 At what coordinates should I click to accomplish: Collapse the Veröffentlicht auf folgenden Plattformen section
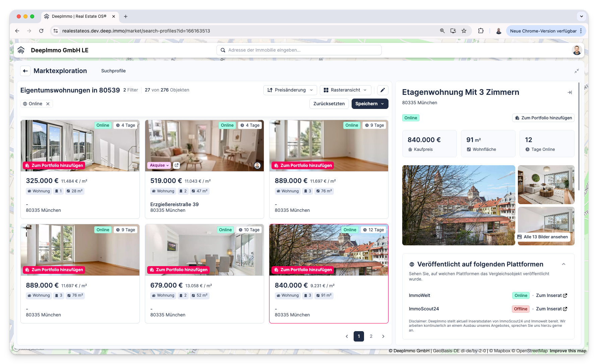563,264
